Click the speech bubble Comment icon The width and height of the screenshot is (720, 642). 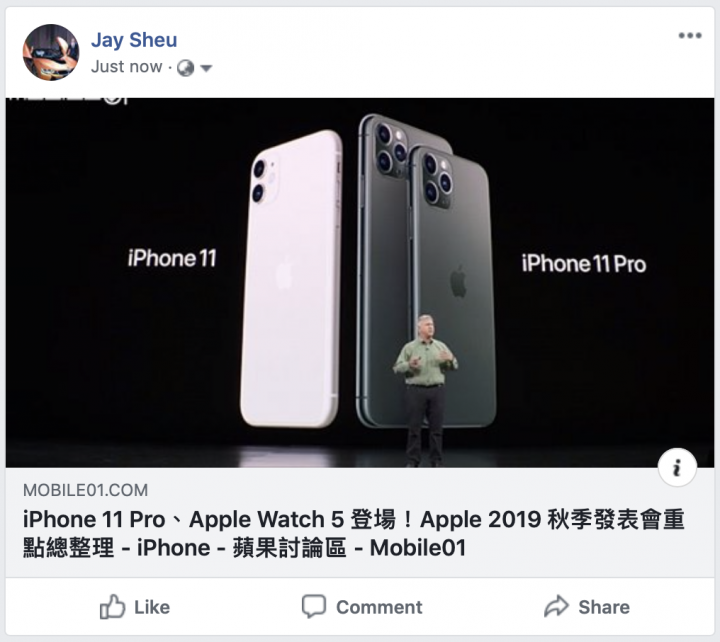[x=314, y=606]
